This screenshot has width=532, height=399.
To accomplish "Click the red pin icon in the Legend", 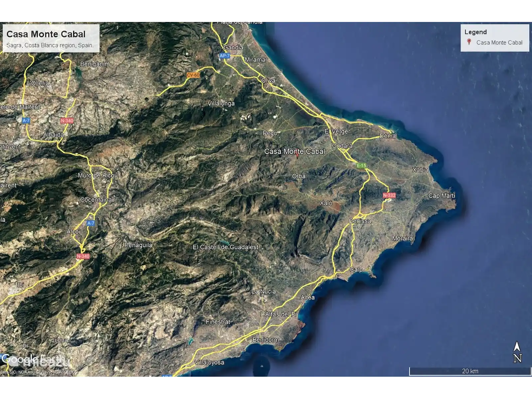I will (x=469, y=42).
